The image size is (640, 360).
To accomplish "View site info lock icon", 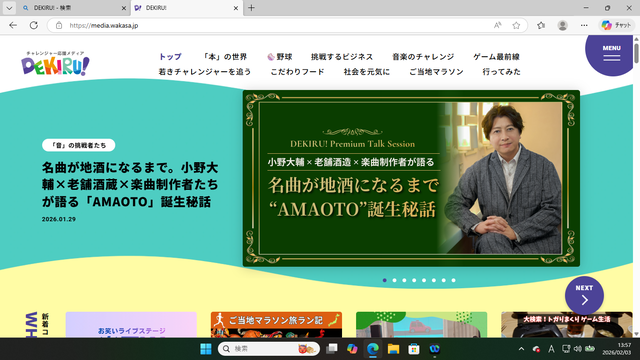I will [59, 25].
